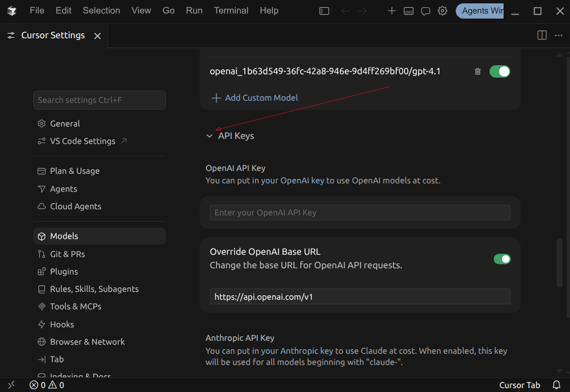Screen dimensions: 570x392
Task: Click the 'OpenAI API Key' label text
Action: [x=236, y=168]
